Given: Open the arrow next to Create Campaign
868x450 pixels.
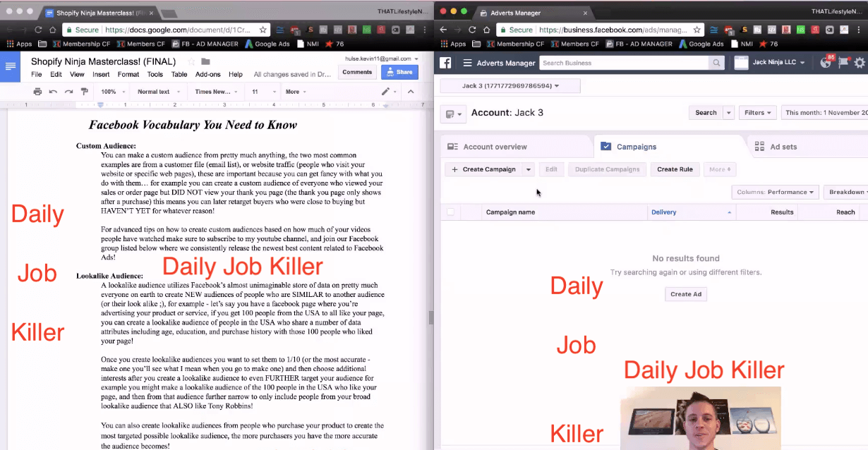Looking at the screenshot, I should (x=528, y=169).
